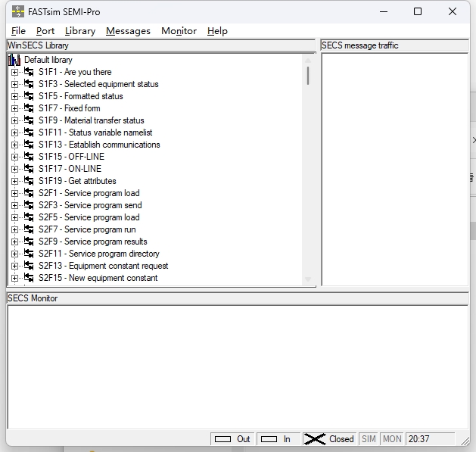The width and height of the screenshot is (476, 452).
Task: Maximize the FASTsim SEMI-Pro window
Action: [418, 11]
